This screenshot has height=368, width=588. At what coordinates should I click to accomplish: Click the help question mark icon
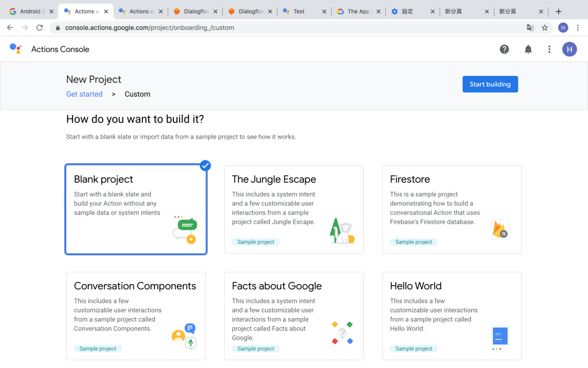click(504, 49)
